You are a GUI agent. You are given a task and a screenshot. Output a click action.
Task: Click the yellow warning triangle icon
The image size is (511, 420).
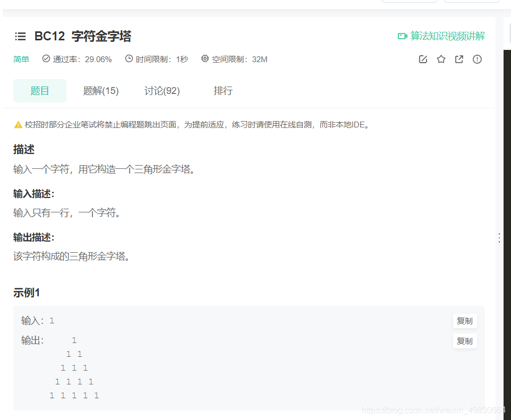[x=18, y=125]
